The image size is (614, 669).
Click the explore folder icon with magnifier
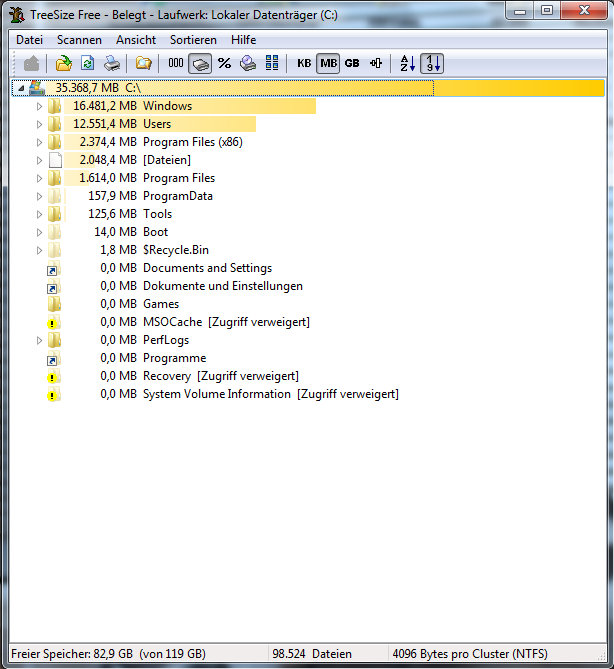(144, 64)
